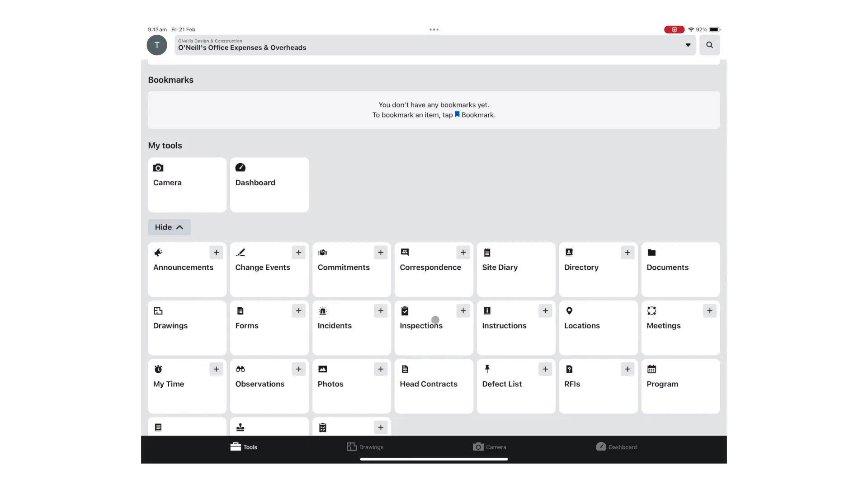The width and height of the screenshot is (868, 488).
Task: Open the Observations tool
Action: pyautogui.click(x=269, y=386)
